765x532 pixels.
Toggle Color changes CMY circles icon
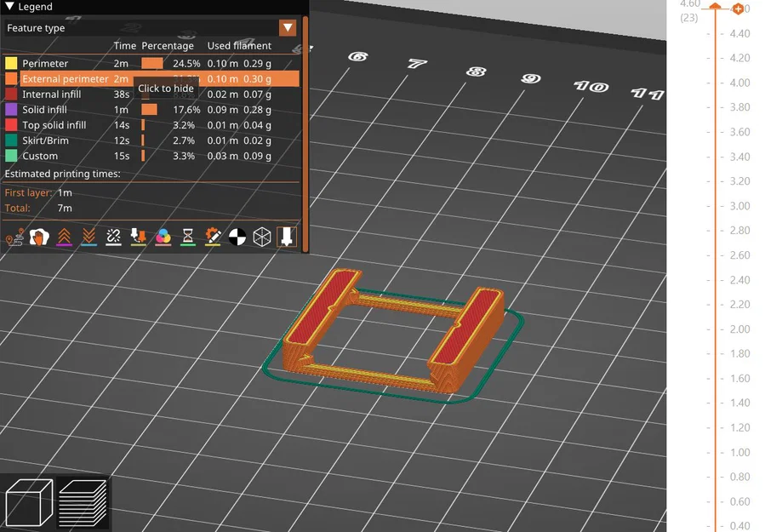(x=163, y=237)
